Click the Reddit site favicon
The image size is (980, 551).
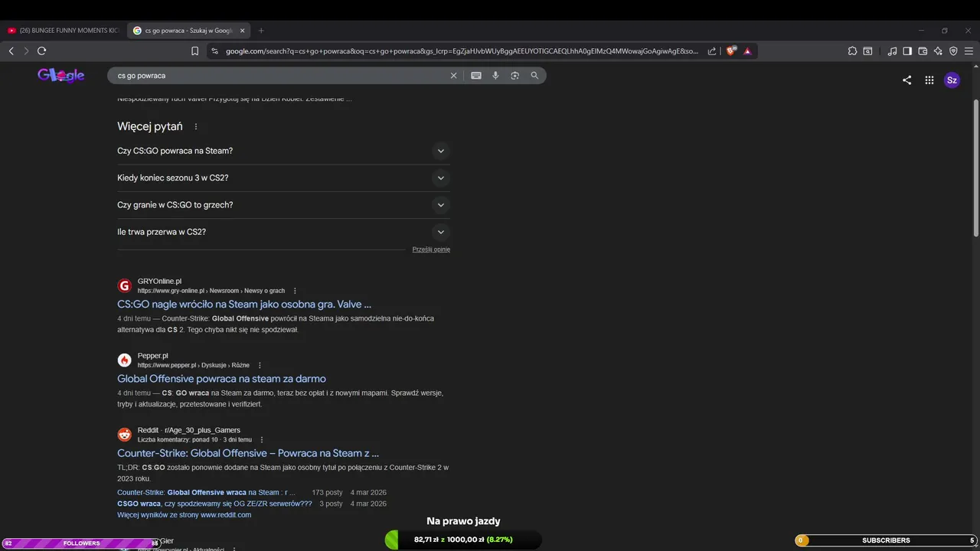tap(124, 435)
